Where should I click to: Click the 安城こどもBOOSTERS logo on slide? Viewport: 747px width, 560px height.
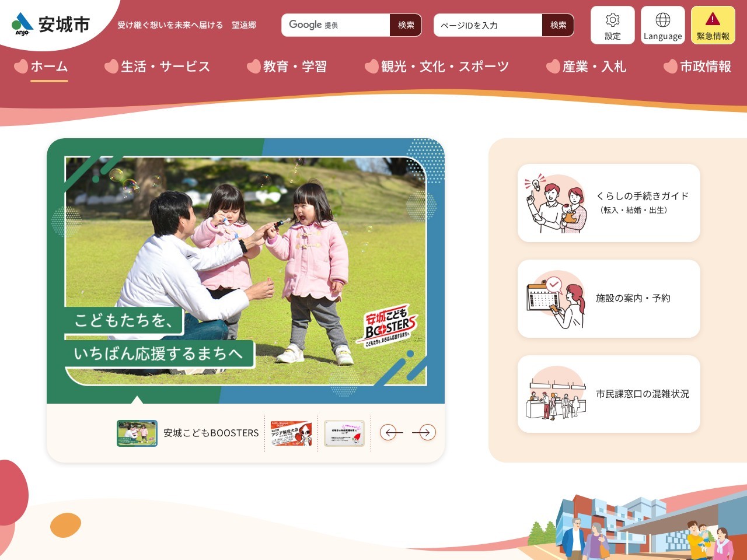coord(388,328)
